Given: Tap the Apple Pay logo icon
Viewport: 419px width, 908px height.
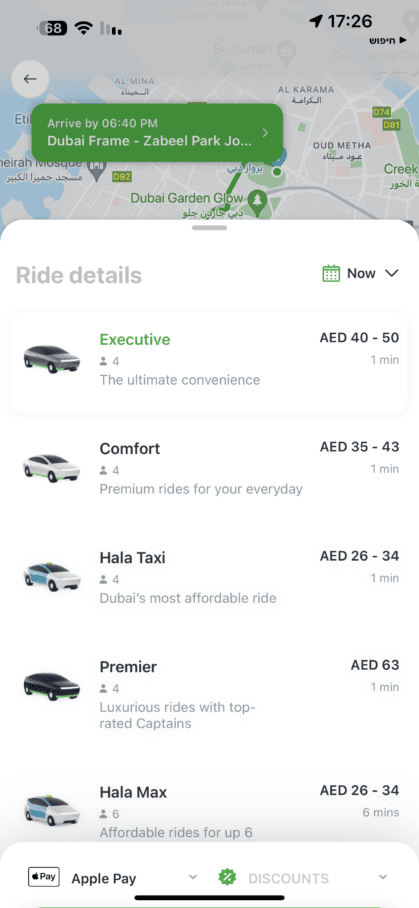Looking at the screenshot, I should (43, 877).
